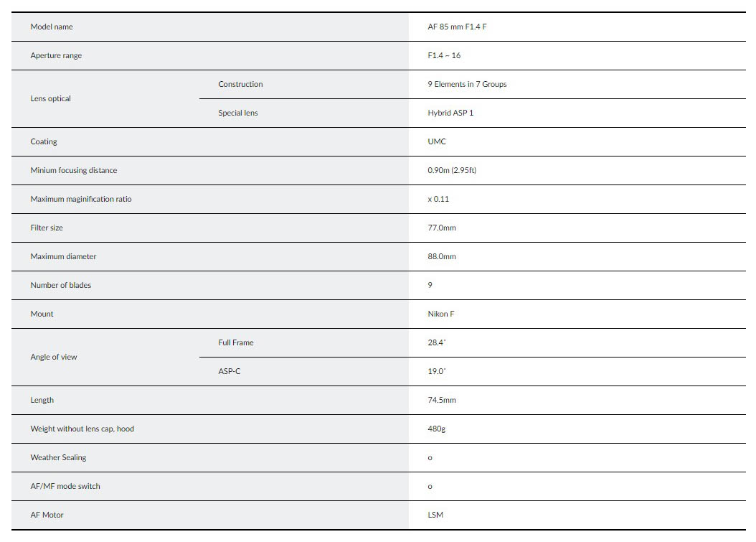Select the AF 85 mm F1.4 F value
This screenshot has height=542, width=756.
457,27
